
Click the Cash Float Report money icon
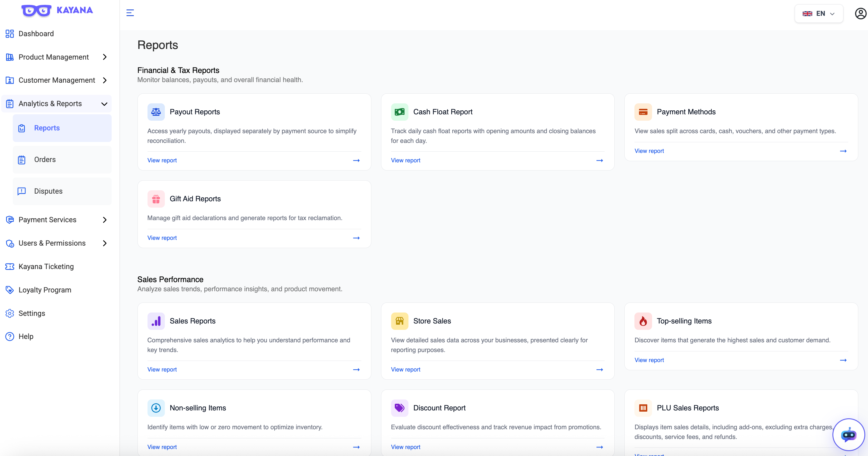point(400,112)
